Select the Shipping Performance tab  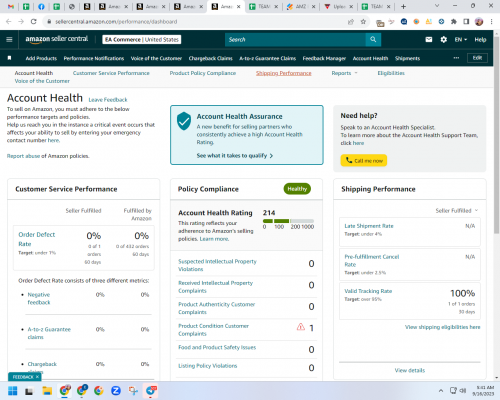284,73
